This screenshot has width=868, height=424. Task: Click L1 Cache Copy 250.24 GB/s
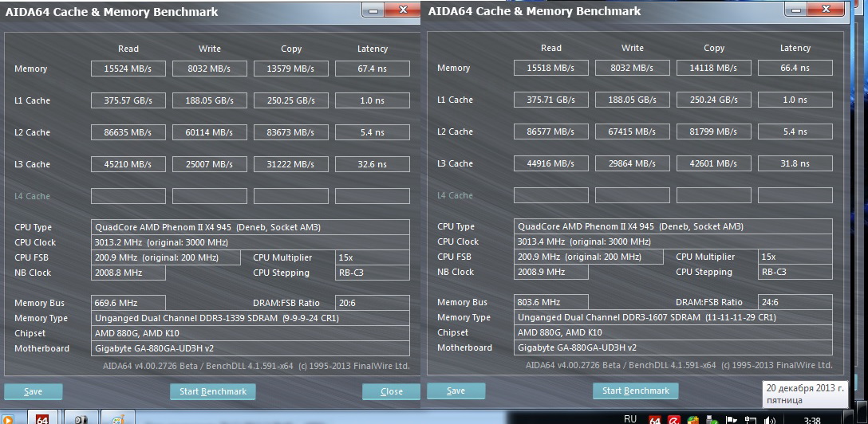point(713,100)
